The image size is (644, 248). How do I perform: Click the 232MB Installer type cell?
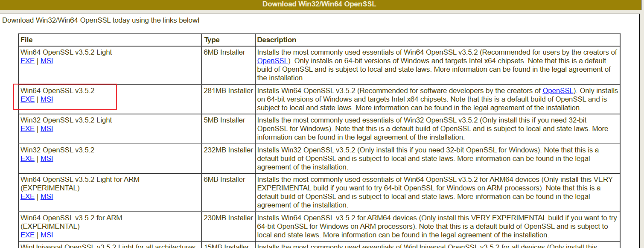(x=228, y=150)
